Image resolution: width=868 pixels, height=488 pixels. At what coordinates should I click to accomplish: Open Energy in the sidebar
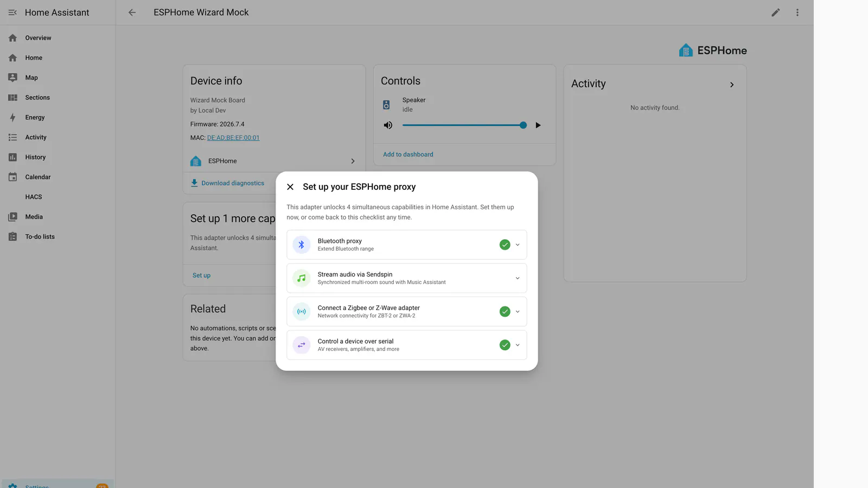click(x=58, y=118)
